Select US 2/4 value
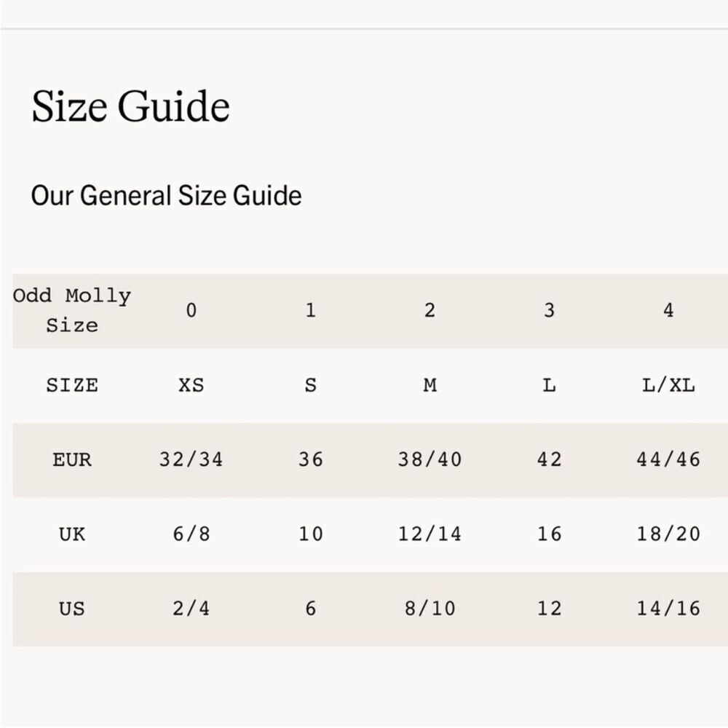 [191, 609]
